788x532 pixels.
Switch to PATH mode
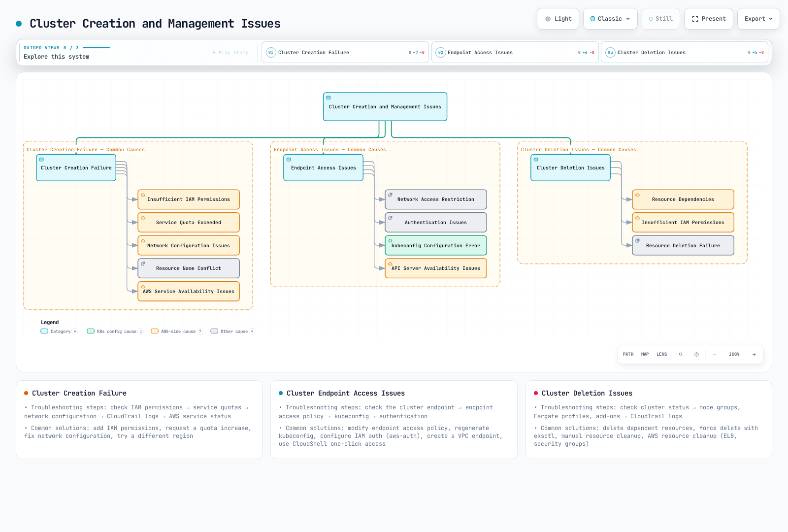628,354
